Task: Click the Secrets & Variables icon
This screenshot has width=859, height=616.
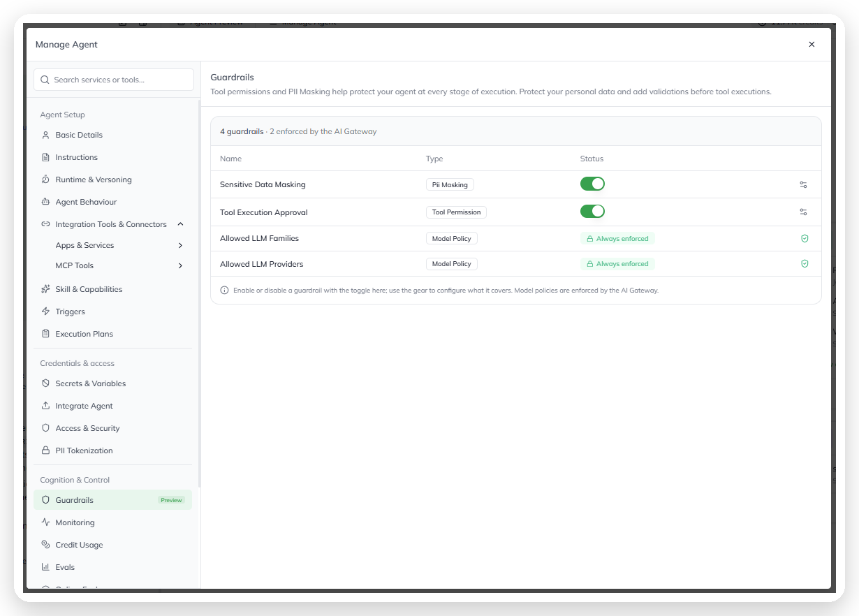Action: 45,383
